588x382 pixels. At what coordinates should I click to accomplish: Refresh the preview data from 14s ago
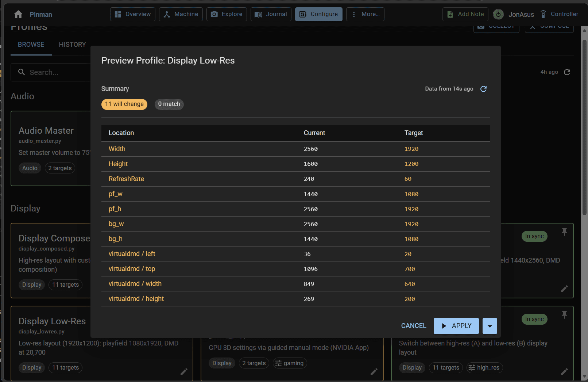tap(483, 89)
